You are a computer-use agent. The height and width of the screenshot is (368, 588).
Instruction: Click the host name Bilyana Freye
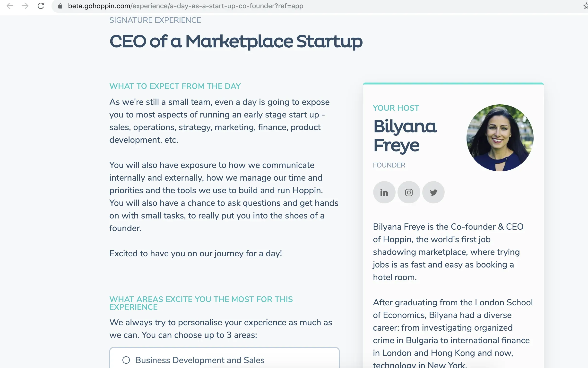(x=405, y=135)
